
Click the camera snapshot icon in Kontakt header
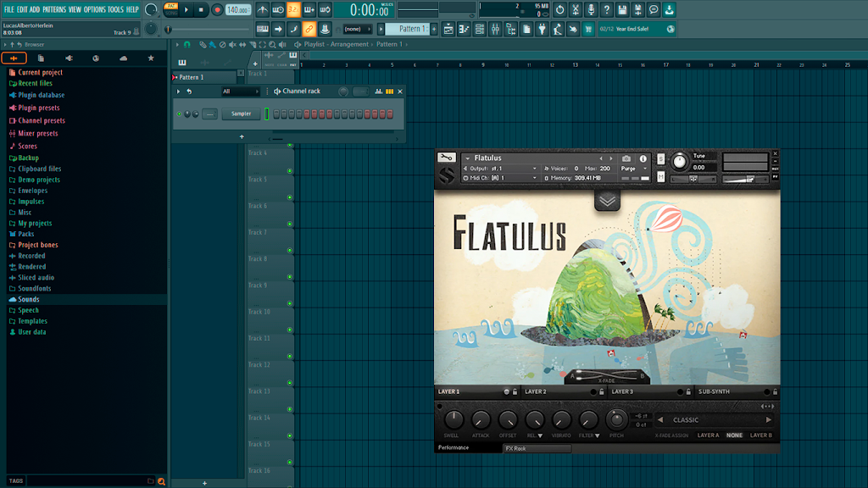tap(626, 158)
